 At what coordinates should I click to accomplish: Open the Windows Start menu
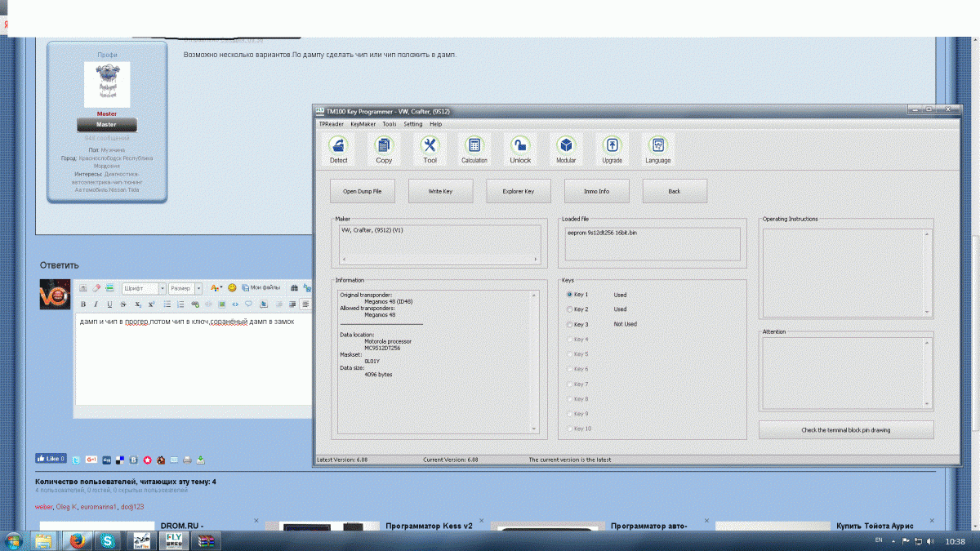[14, 540]
